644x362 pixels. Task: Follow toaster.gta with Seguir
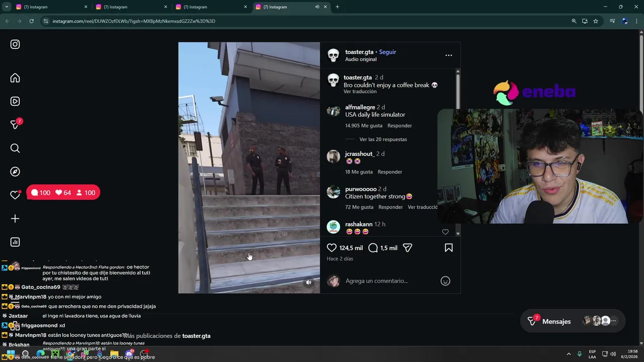[x=387, y=52]
